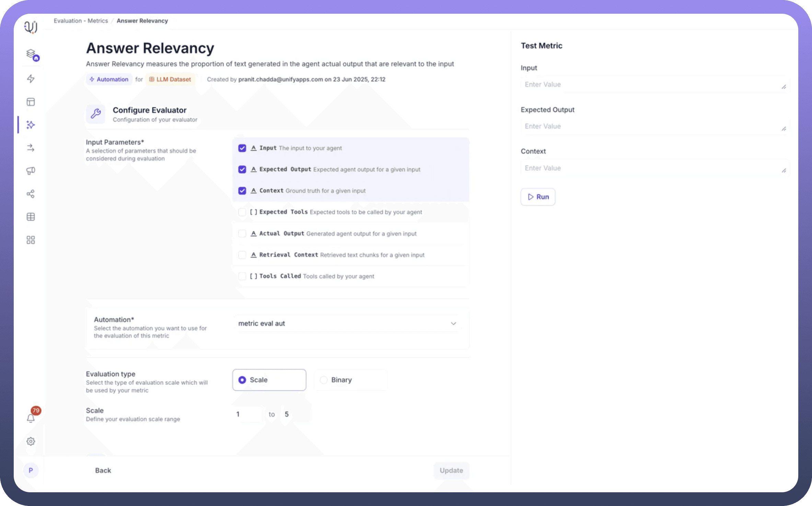Click the table grid sidebar icon
Viewport: 812px width, 506px height.
(31, 217)
